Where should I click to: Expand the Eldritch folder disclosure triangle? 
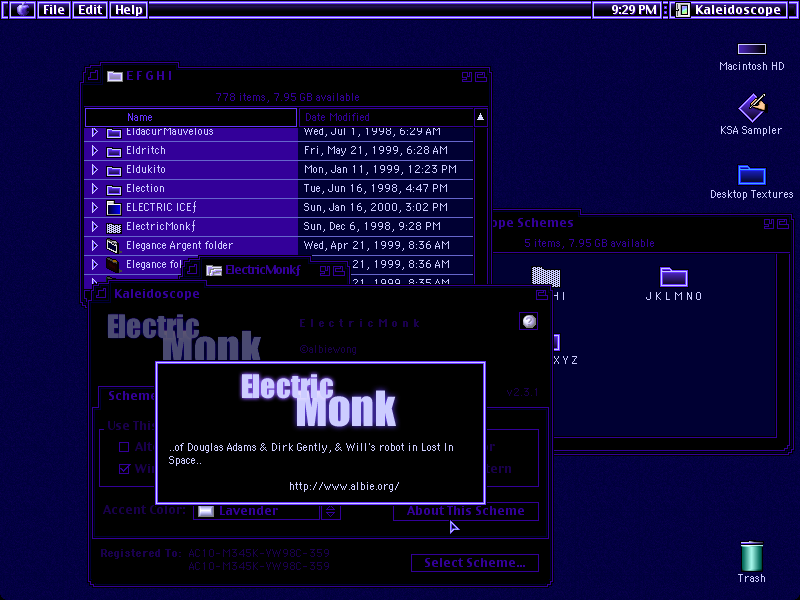pyautogui.click(x=94, y=151)
